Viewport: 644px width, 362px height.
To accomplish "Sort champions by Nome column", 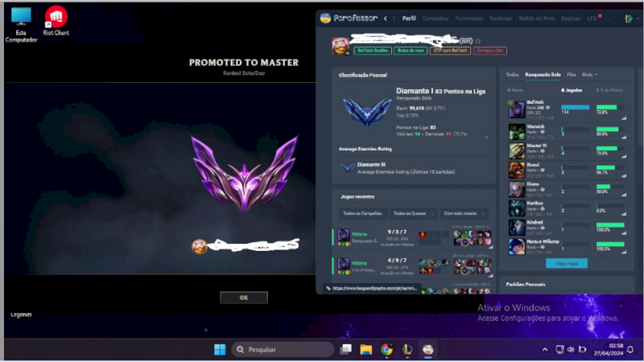I will (515, 90).
